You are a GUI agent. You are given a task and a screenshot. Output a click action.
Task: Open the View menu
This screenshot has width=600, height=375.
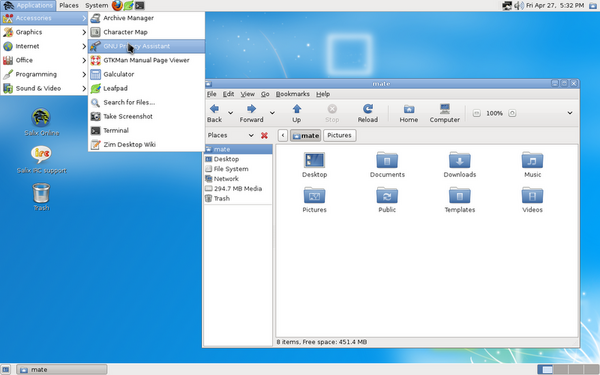click(x=248, y=94)
